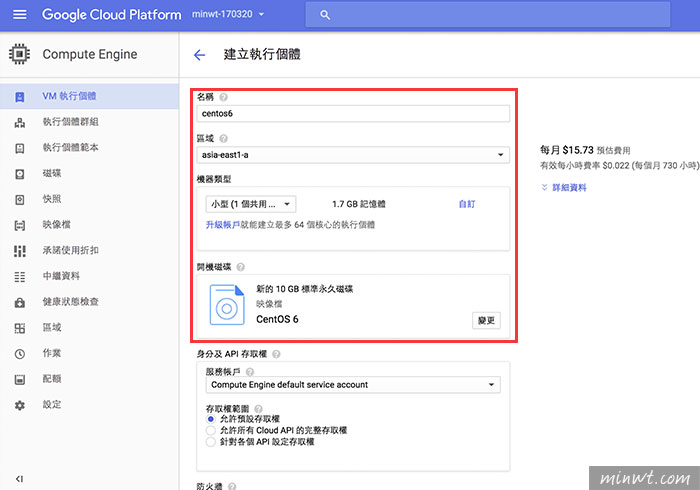Open the hamburger navigation menu

(20, 15)
